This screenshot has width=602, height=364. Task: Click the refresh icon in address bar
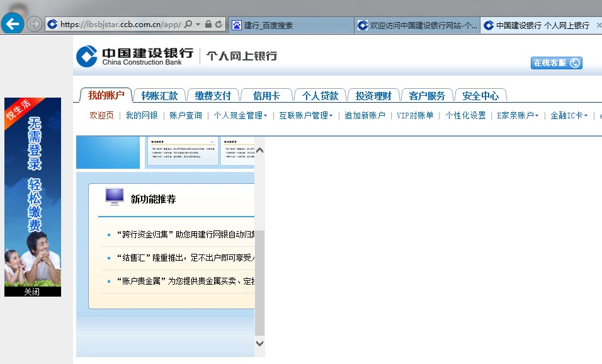pos(219,24)
